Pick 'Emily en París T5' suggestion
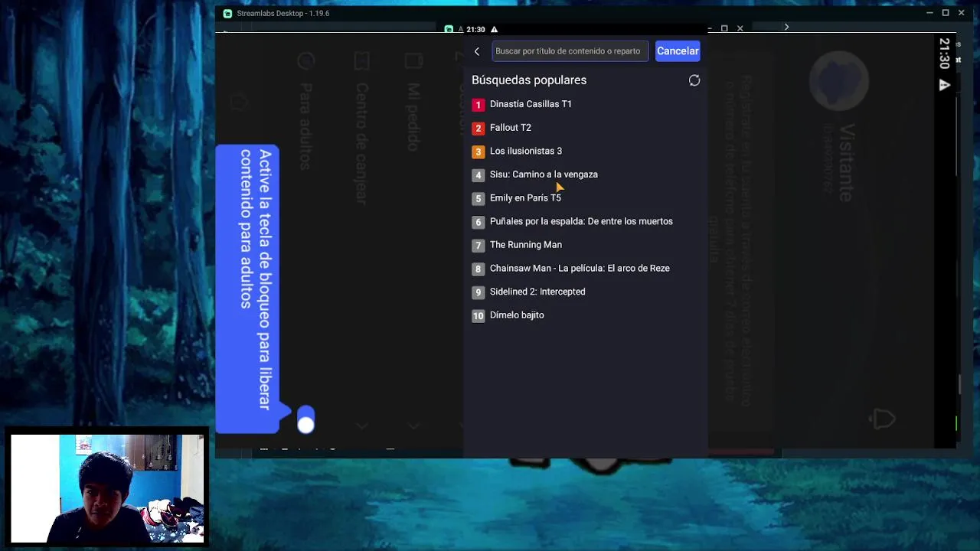Screen dimensions: 980x551 click(x=525, y=197)
